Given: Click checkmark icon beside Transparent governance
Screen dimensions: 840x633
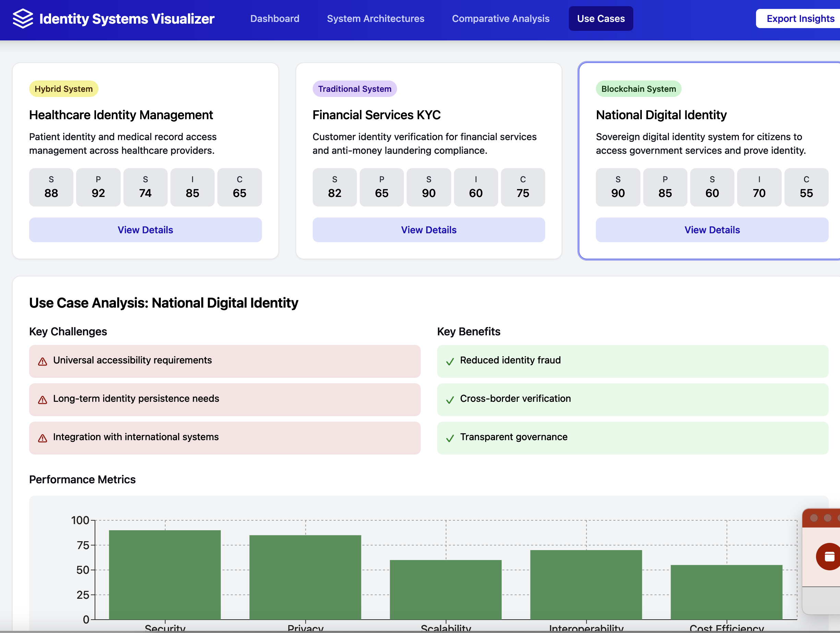Looking at the screenshot, I should tap(450, 438).
